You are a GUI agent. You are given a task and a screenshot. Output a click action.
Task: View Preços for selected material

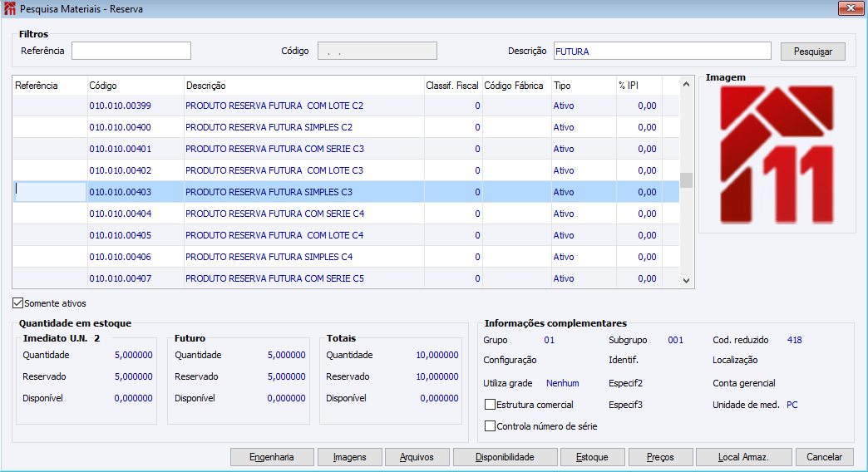(660, 457)
